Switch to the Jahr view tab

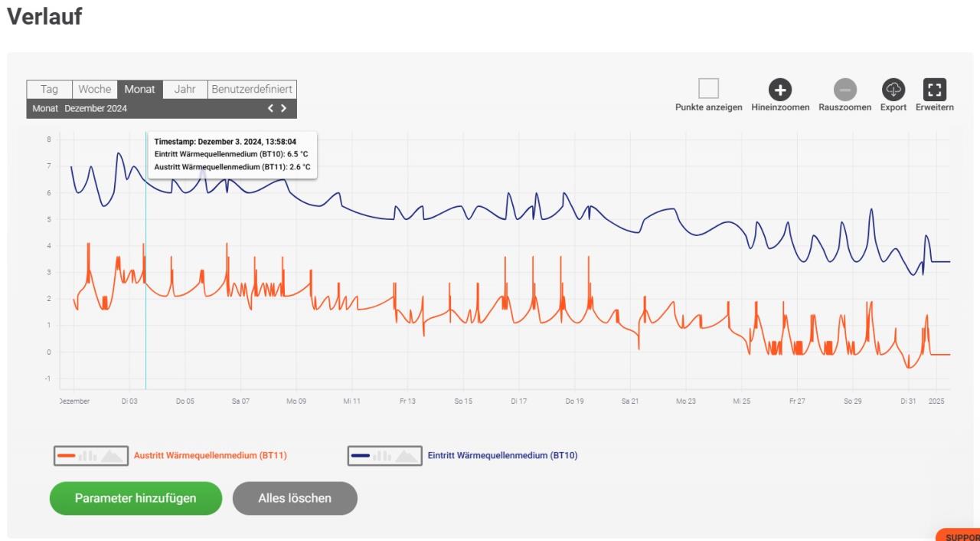click(185, 90)
